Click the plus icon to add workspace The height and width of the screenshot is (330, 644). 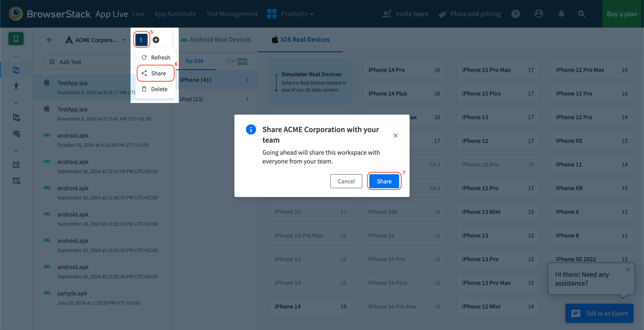(x=156, y=40)
